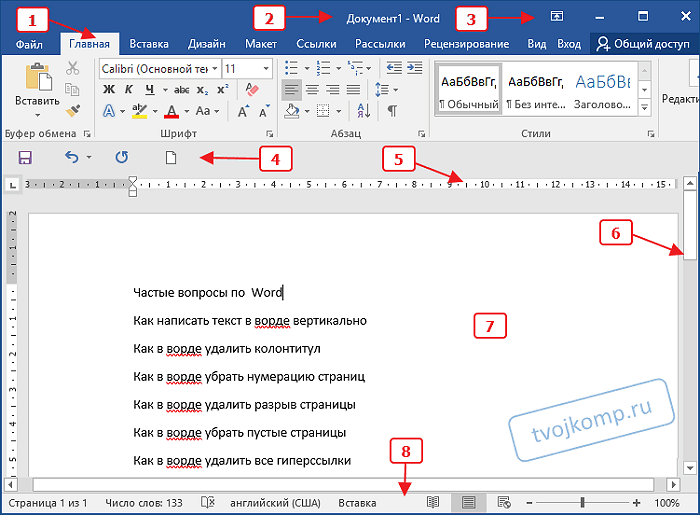Open the line spacing dropdown arrow
The image size is (700, 515).
tap(396, 90)
